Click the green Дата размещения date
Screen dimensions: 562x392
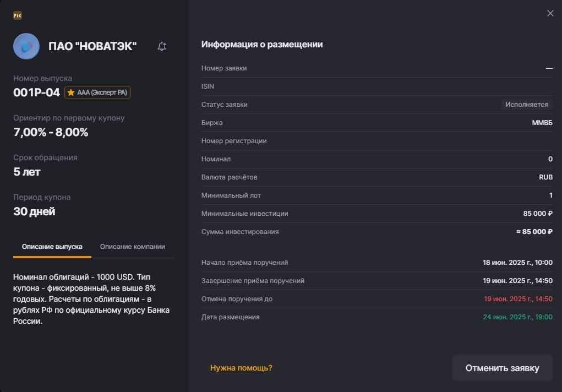517,317
